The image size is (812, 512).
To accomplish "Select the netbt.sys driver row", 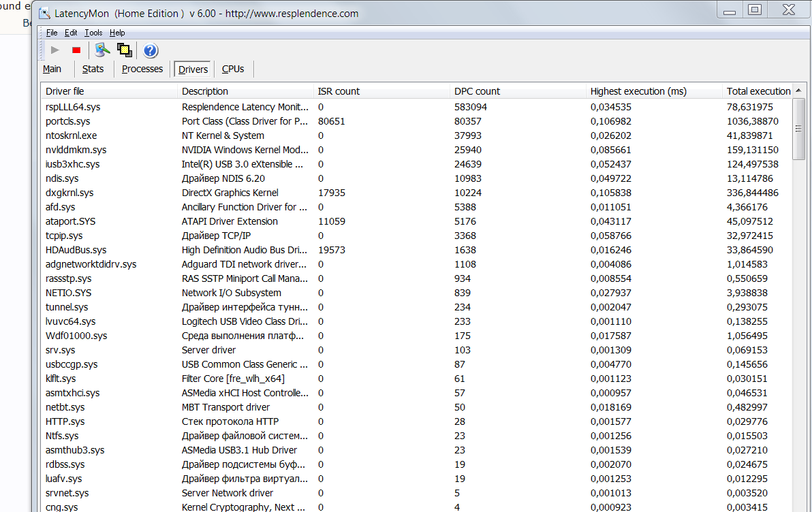I will (x=417, y=407).
